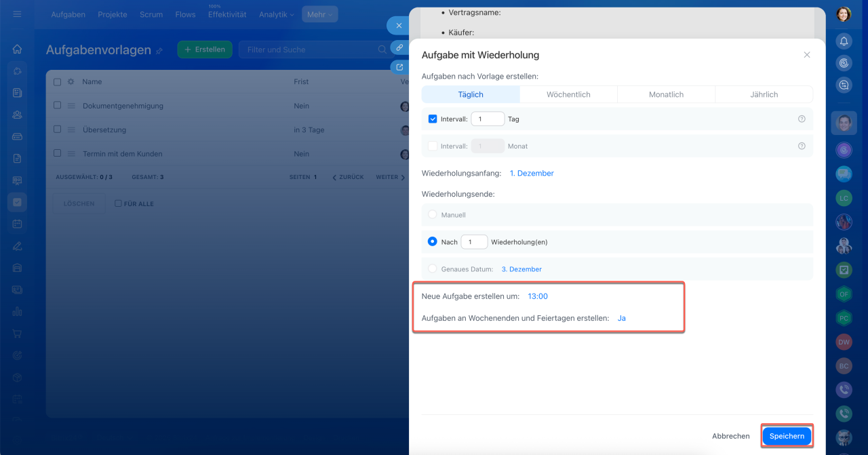Open the 13:00 time picker
This screenshot has width=868, height=455.
pos(538,296)
